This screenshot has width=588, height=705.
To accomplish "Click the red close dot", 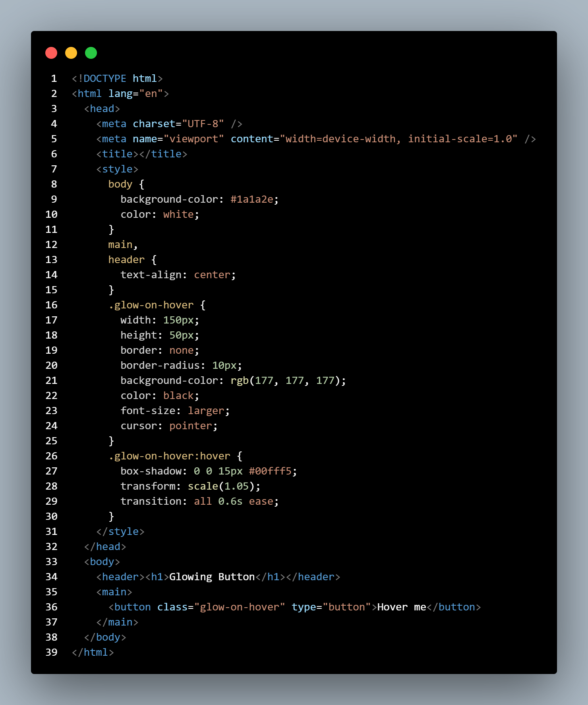I will [x=51, y=53].
